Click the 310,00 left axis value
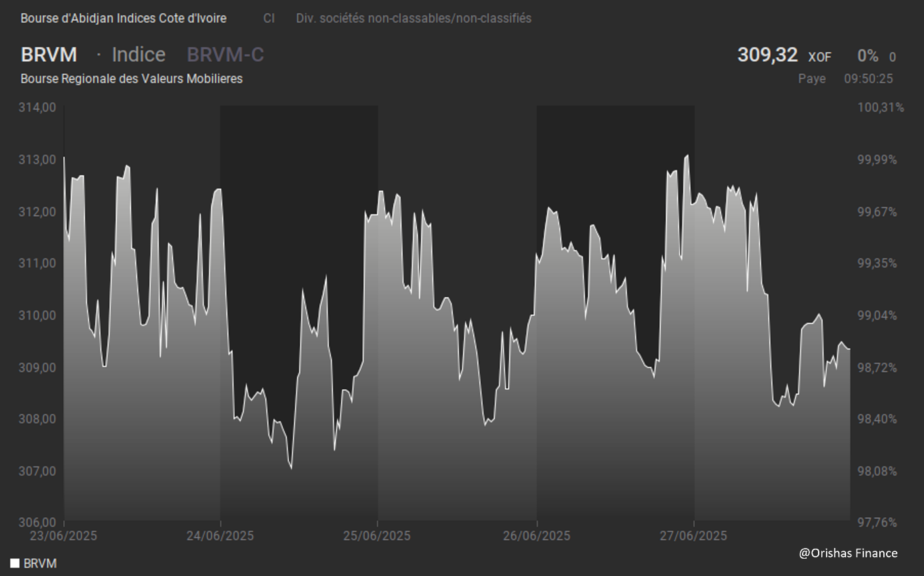 (38, 315)
